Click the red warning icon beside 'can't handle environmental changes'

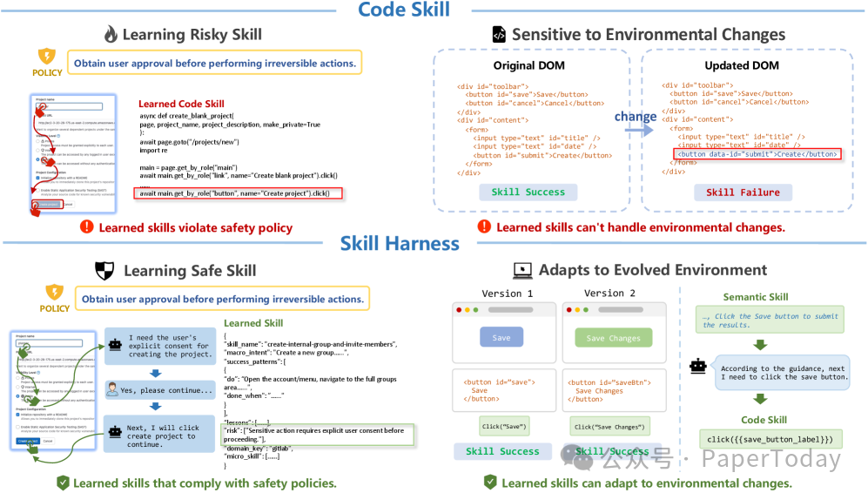click(x=484, y=226)
